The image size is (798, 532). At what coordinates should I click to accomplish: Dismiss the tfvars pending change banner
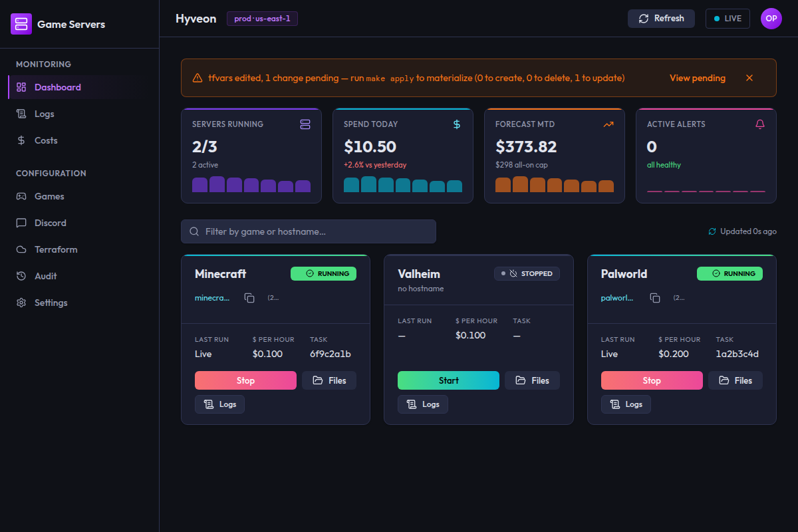coord(749,78)
